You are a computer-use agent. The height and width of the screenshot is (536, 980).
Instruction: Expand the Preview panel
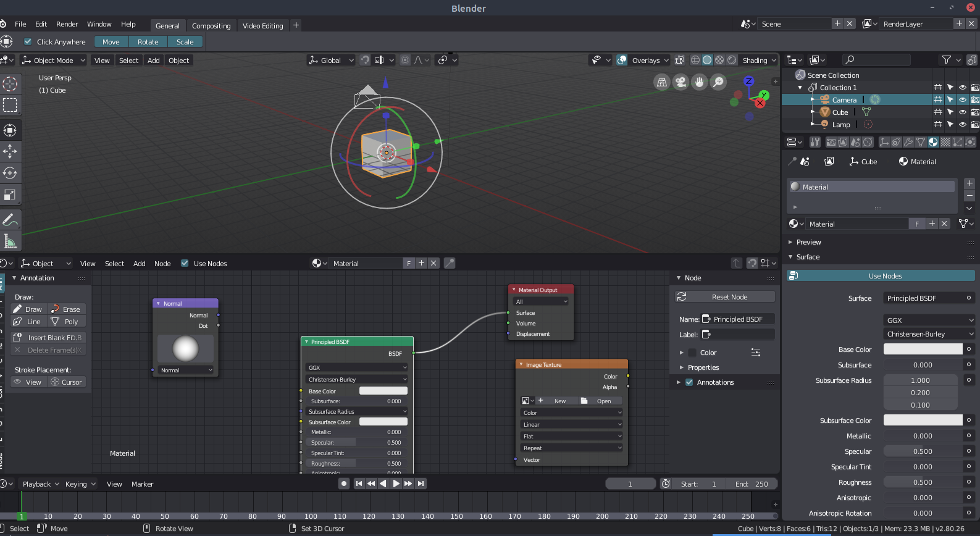[x=808, y=242]
